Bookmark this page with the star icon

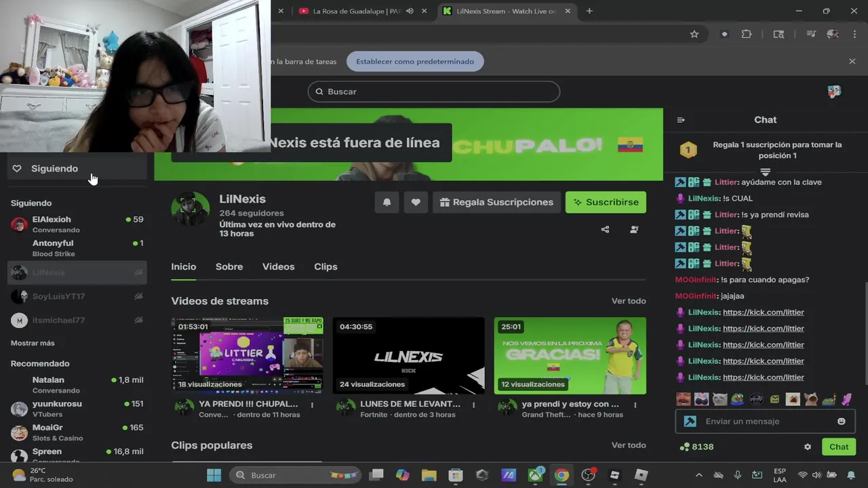coord(694,34)
